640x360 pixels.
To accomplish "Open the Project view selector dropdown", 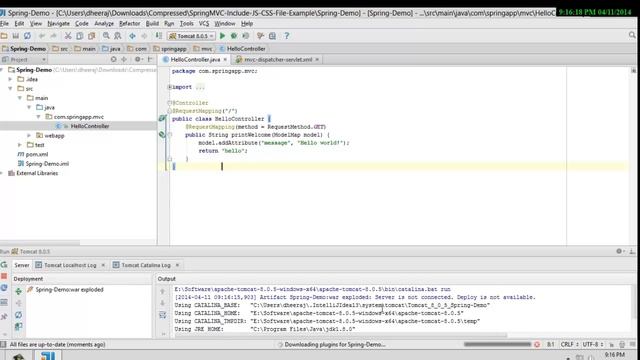I will (24, 60).
